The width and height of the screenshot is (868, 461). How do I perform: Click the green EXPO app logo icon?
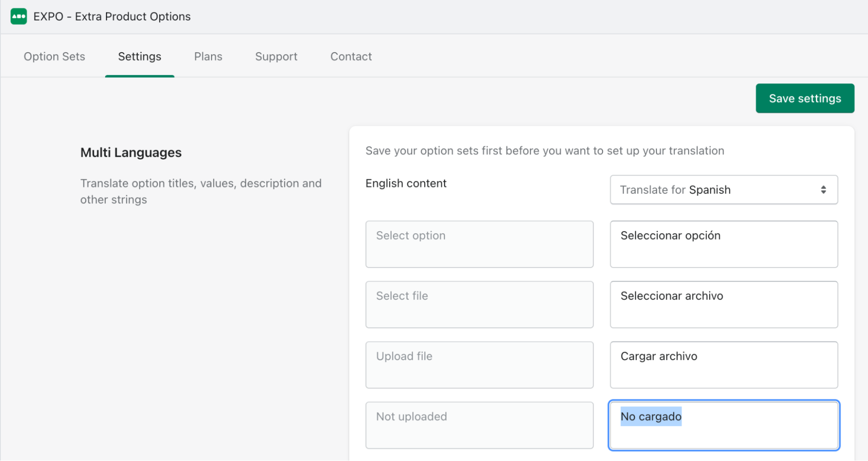(x=19, y=17)
